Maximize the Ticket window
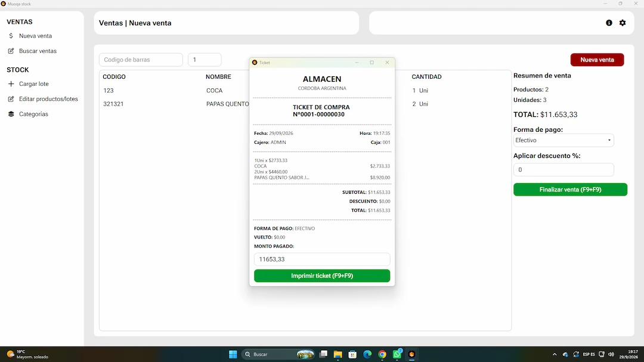 371,63
